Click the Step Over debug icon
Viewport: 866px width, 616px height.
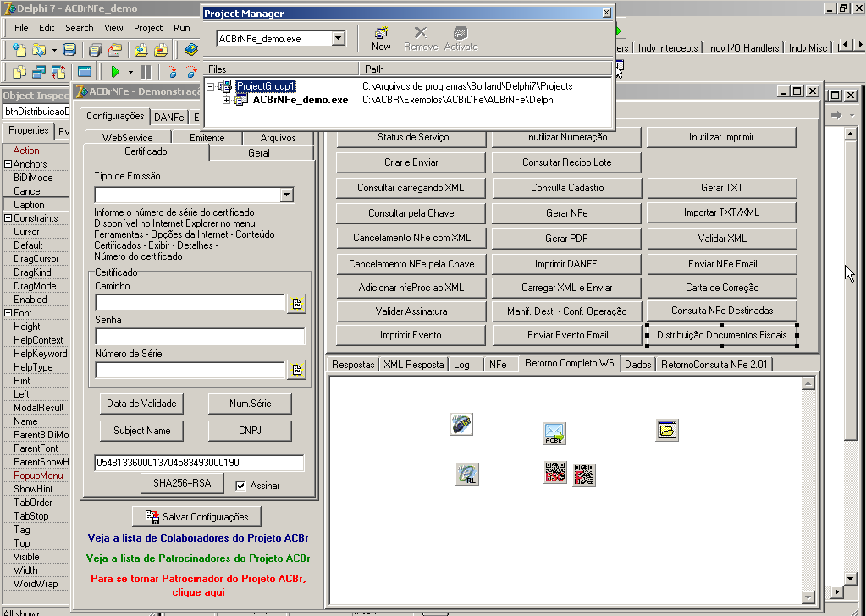point(191,72)
